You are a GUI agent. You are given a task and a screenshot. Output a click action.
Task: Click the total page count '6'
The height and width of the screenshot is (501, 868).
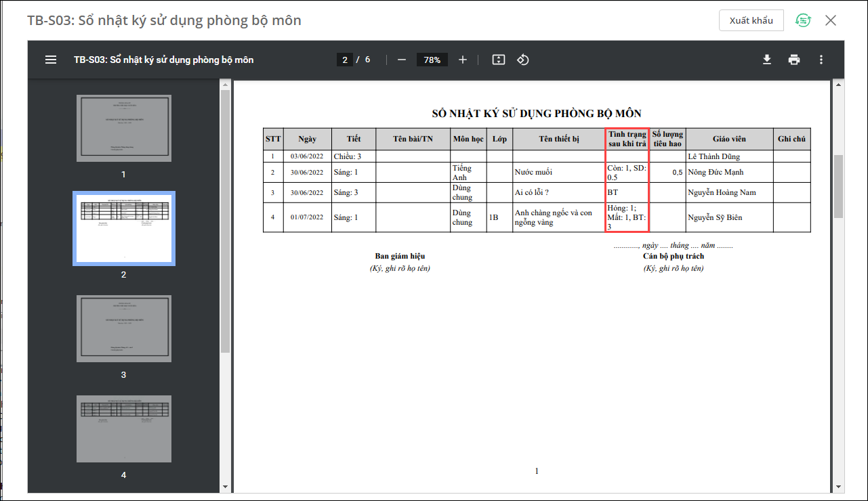click(x=367, y=60)
